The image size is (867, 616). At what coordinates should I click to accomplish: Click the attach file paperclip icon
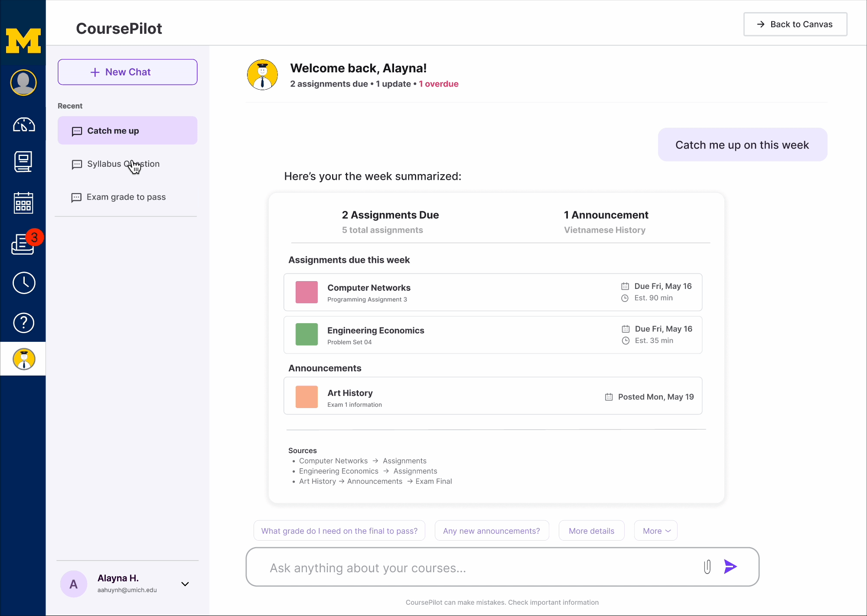pyautogui.click(x=707, y=567)
